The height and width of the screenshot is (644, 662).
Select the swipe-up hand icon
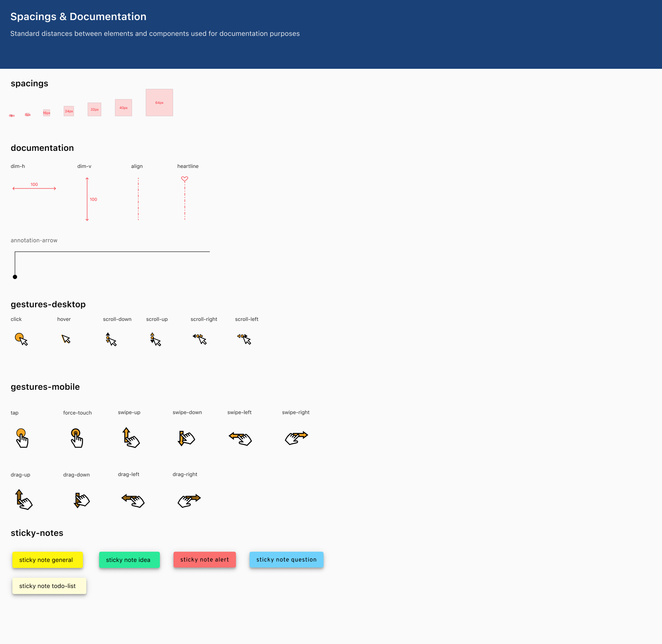(131, 438)
